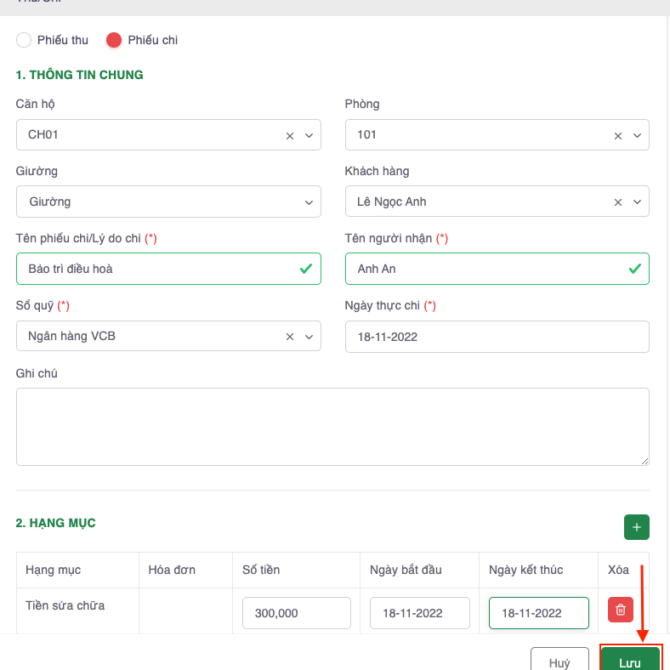Expand the Căn hộ dropdown
This screenshot has width=670, height=670.
[309, 136]
